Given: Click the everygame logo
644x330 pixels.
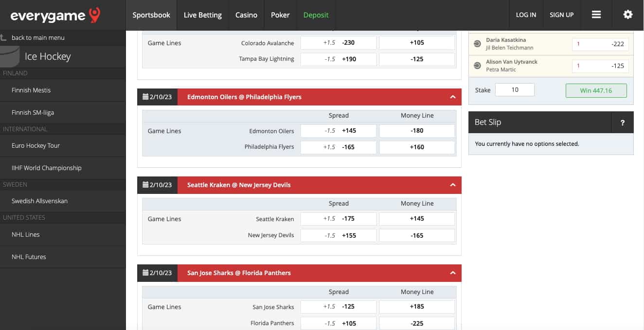Looking at the screenshot, I should pos(55,15).
